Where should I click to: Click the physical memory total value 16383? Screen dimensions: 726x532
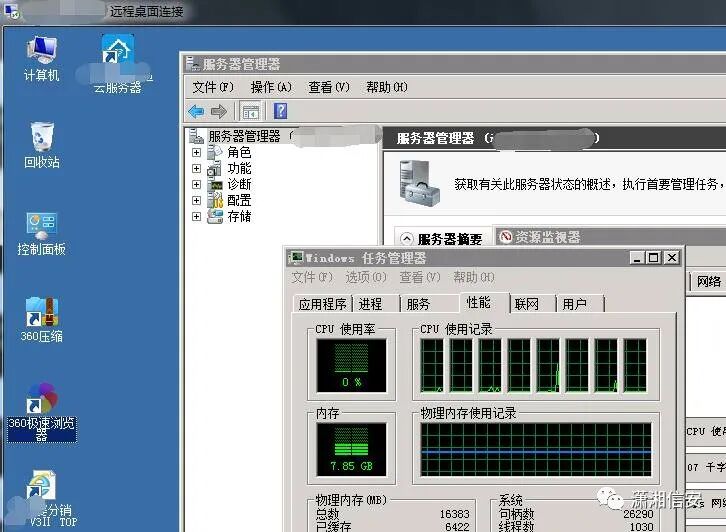tap(454, 514)
